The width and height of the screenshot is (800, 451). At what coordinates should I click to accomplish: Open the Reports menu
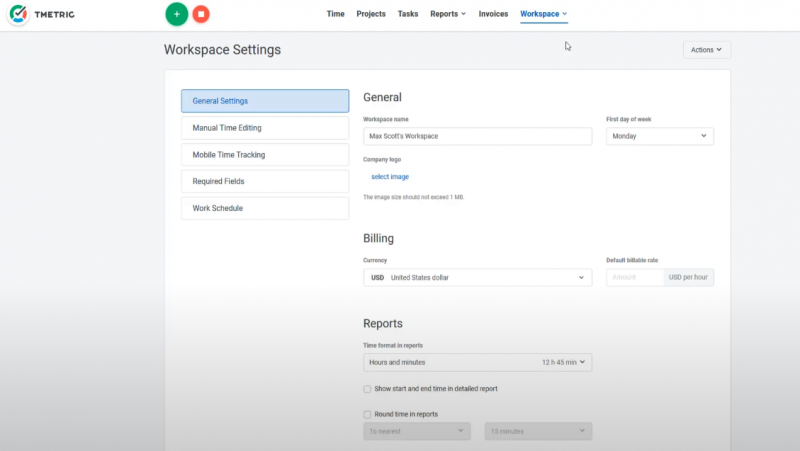coord(447,14)
